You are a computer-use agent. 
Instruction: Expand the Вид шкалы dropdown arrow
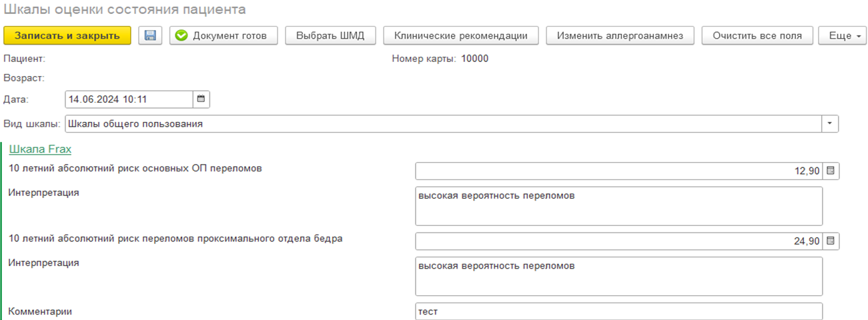coord(830,124)
